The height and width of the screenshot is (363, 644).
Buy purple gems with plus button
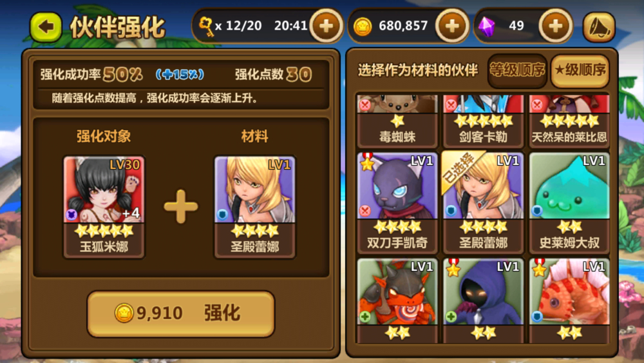[555, 26]
